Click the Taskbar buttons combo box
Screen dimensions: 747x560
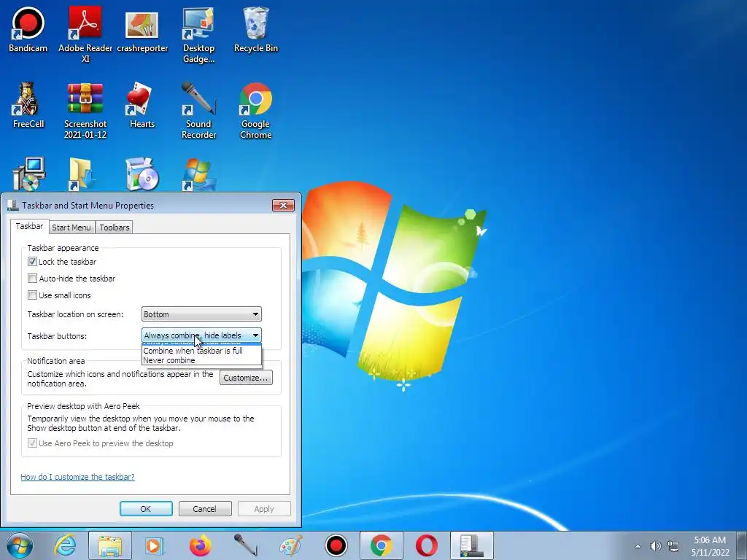(201, 335)
